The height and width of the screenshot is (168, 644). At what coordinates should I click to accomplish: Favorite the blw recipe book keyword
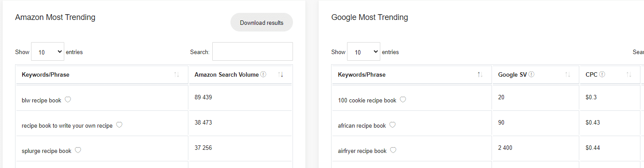coord(68,100)
